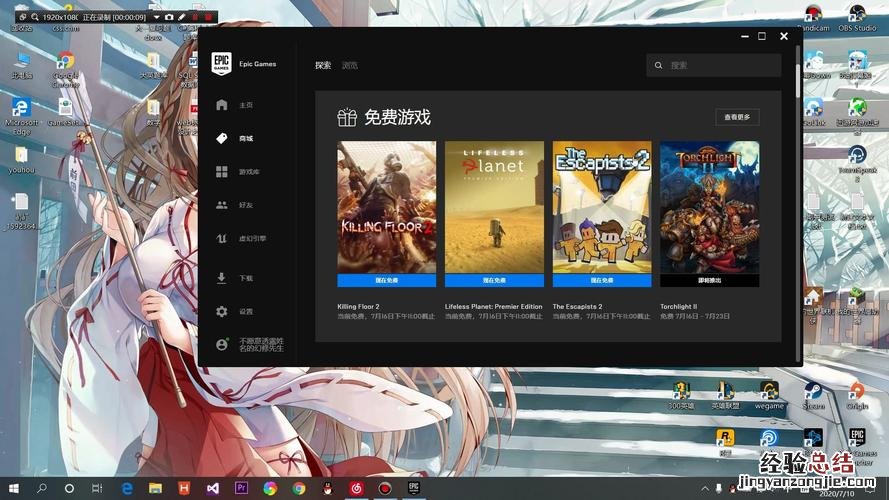
Task: Switch to the 浏览 (Browse) tab
Action: [x=350, y=65]
